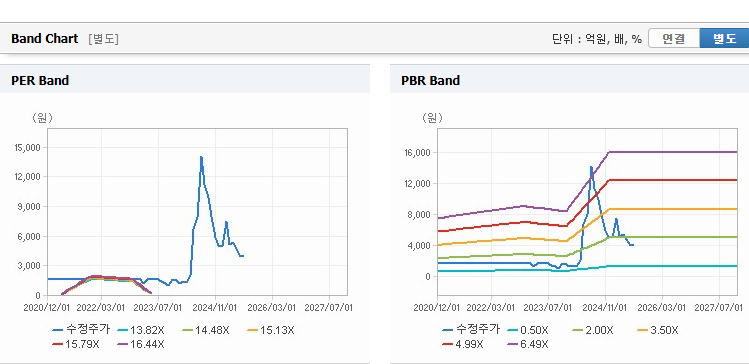Click the PBR Band panel title
The width and height of the screenshot is (749, 364).
pos(430,80)
